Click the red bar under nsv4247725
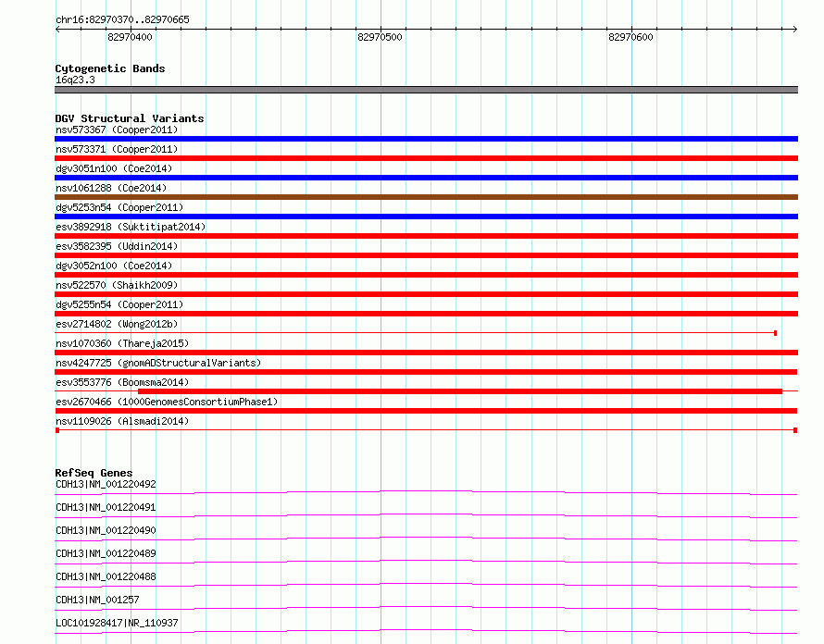 (x=426, y=372)
